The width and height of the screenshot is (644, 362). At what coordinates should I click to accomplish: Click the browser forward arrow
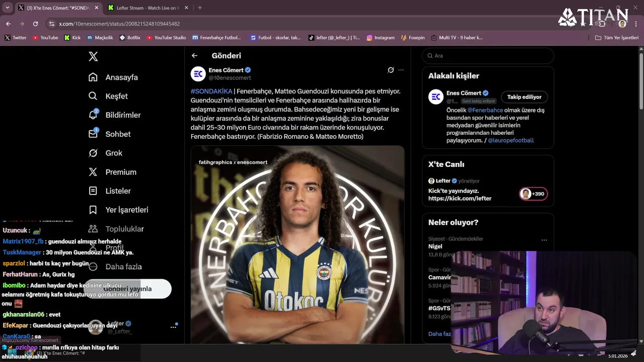point(22,24)
